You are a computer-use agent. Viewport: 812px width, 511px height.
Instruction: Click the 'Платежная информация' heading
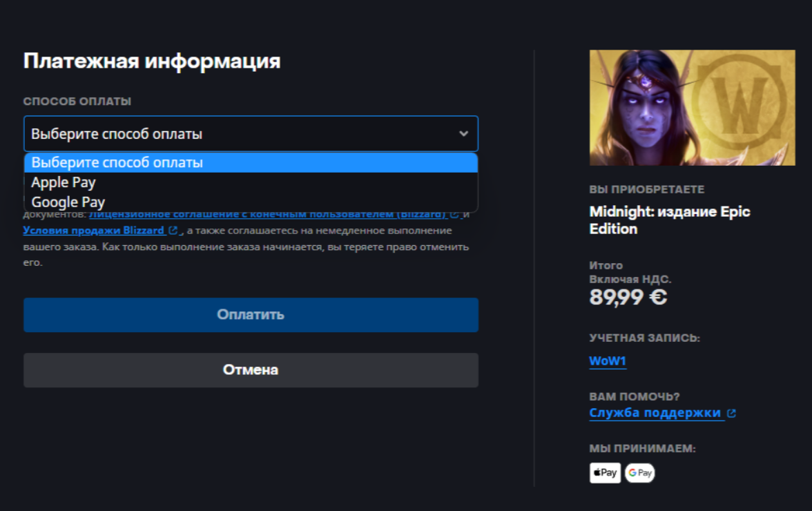(x=152, y=61)
